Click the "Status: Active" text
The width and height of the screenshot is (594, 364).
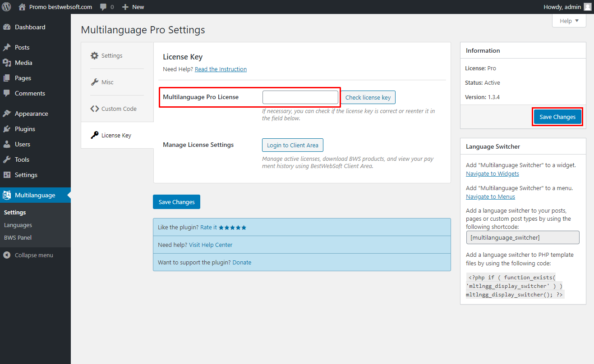[x=483, y=82]
